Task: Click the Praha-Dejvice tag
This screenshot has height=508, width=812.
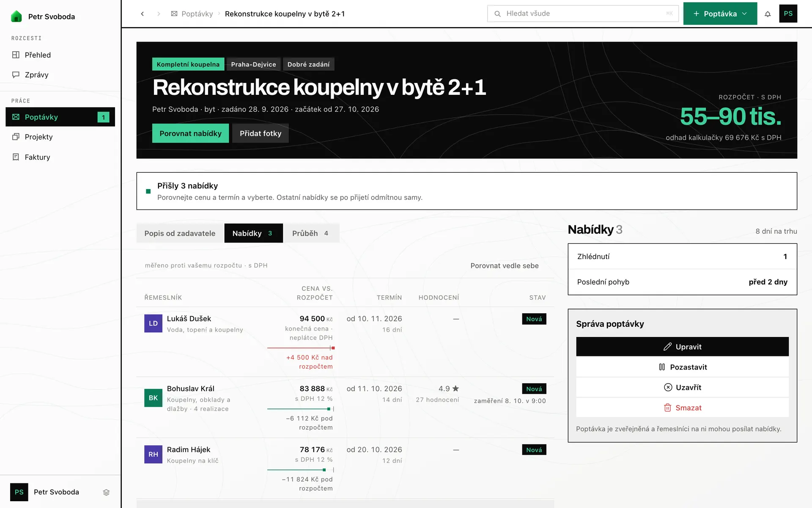Action: pyautogui.click(x=253, y=64)
